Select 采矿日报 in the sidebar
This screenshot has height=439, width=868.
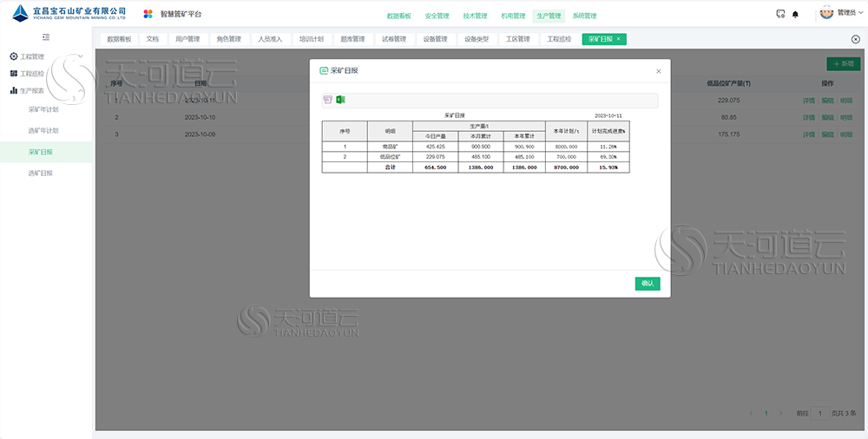[46, 152]
